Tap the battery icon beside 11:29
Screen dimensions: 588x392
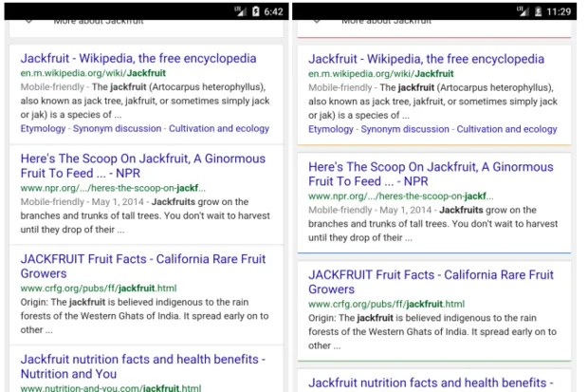click(x=538, y=11)
